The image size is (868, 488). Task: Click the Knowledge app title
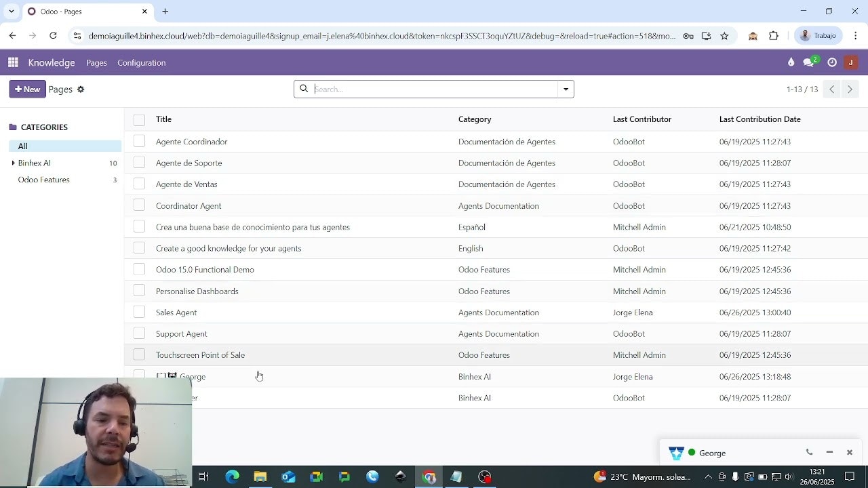click(x=52, y=62)
